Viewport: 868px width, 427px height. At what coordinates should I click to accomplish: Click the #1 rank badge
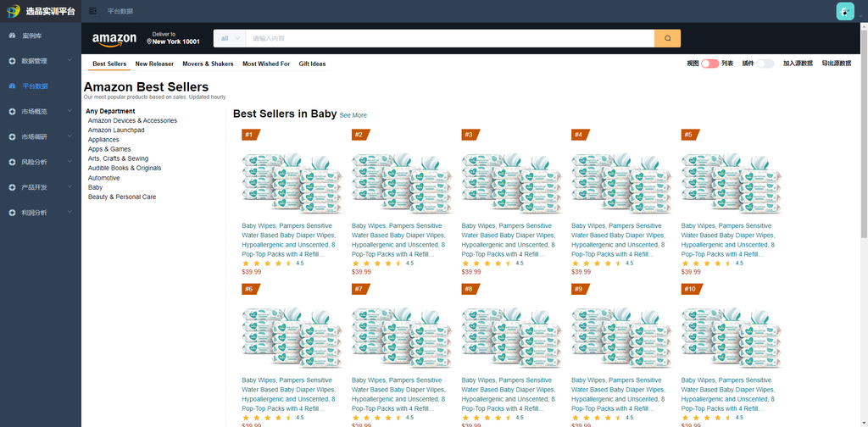250,135
